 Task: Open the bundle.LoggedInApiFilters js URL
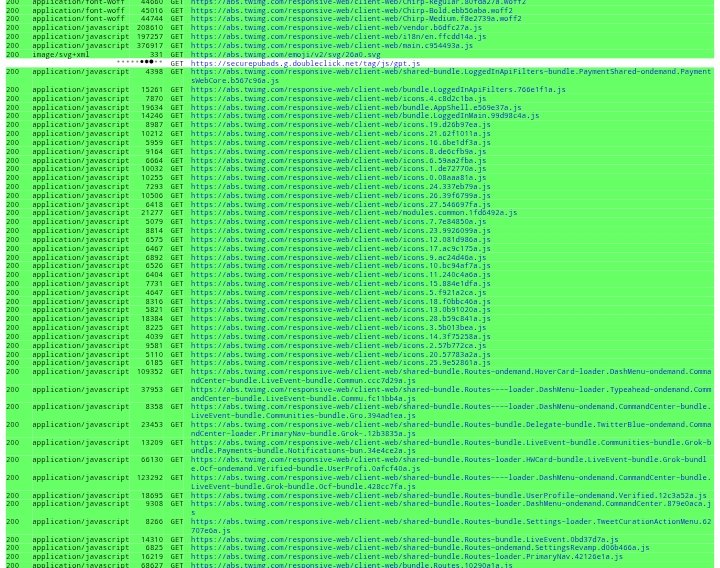tap(378, 90)
